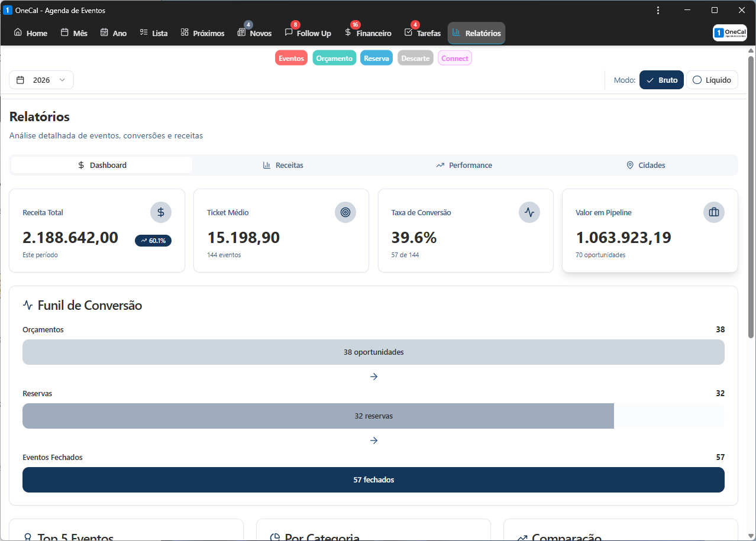
Task: Switch to the Performance tab
Action: (x=464, y=165)
